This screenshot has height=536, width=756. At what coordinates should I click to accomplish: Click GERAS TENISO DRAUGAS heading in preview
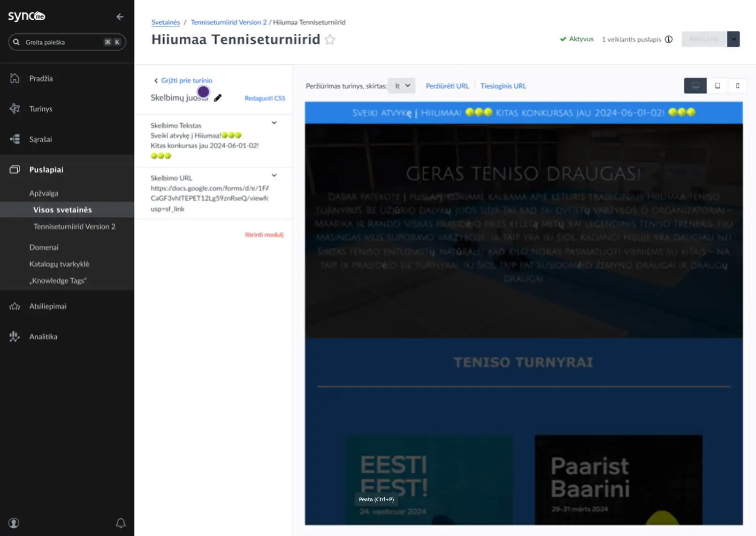(523, 174)
